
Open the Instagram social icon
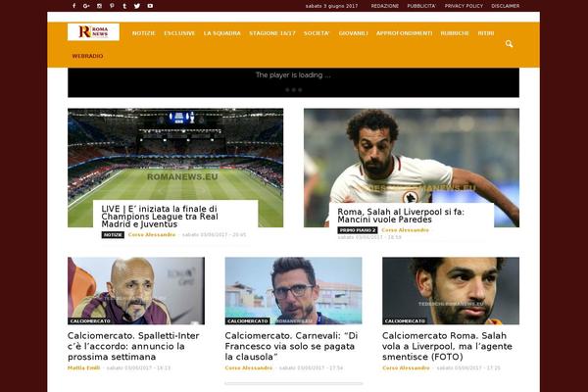(x=99, y=6)
